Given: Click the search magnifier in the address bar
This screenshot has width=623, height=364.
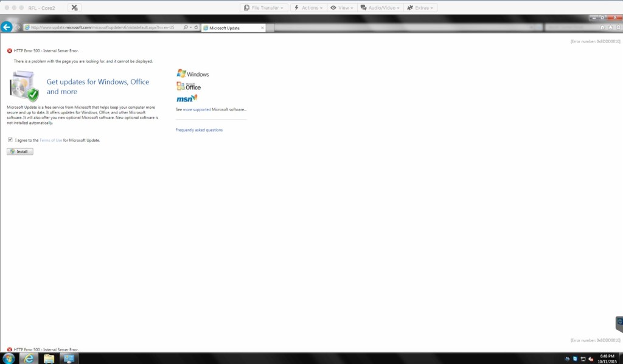Looking at the screenshot, I should click(186, 27).
